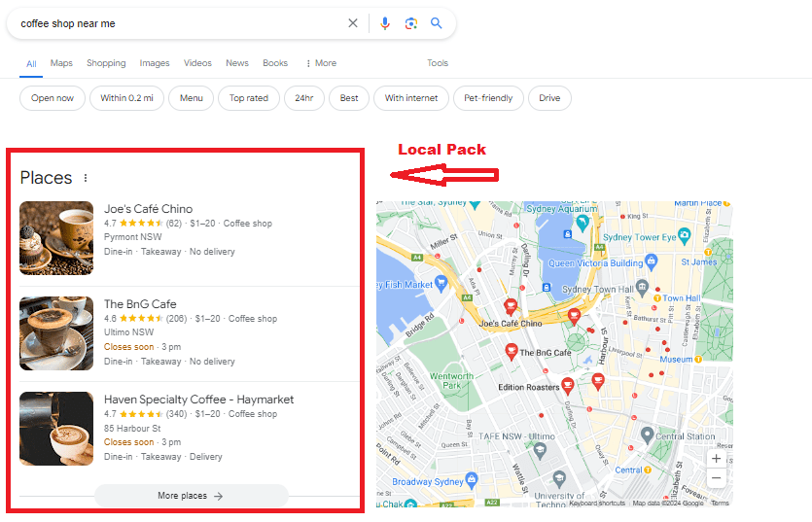This screenshot has height=522, width=812.
Task: Open Joe's Café Chino photo thumbnail
Action: click(56, 238)
